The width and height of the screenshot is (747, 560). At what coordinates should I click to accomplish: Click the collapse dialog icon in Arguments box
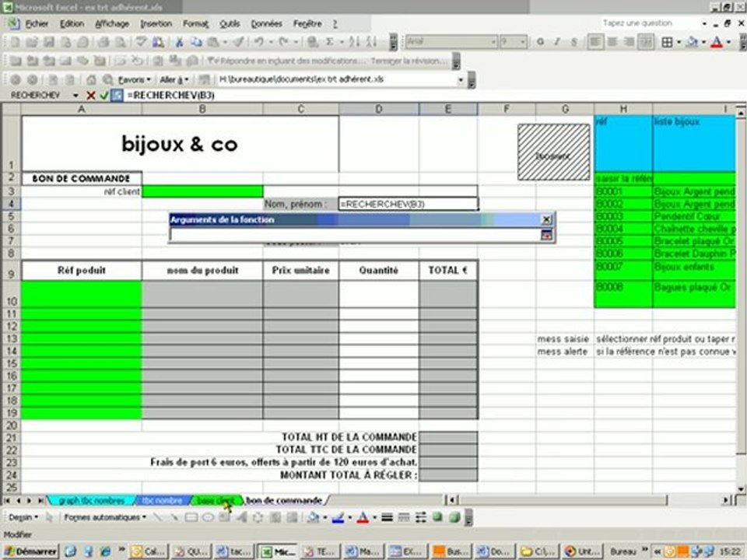coord(546,234)
